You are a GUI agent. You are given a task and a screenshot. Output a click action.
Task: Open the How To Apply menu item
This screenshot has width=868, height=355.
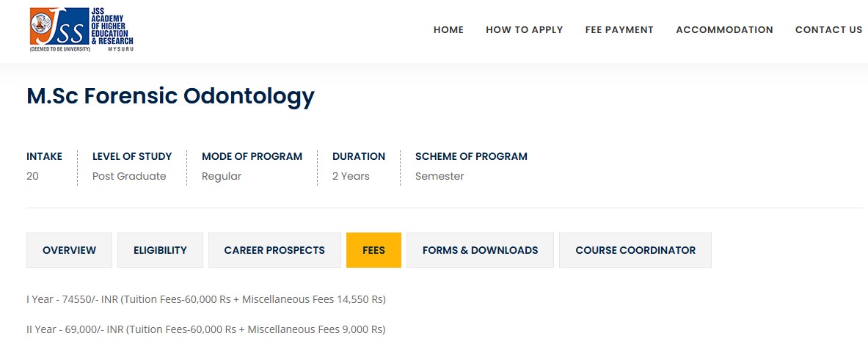tap(524, 30)
